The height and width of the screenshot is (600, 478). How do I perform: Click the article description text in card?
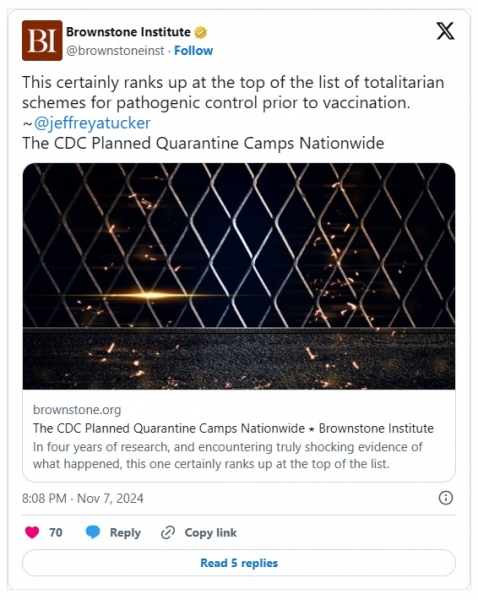228,455
